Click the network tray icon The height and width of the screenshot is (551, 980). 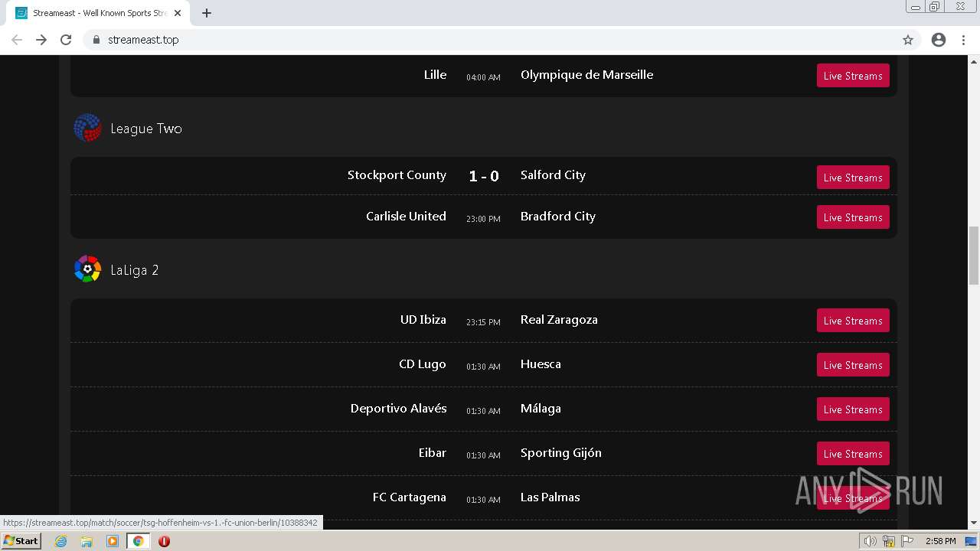tap(889, 541)
